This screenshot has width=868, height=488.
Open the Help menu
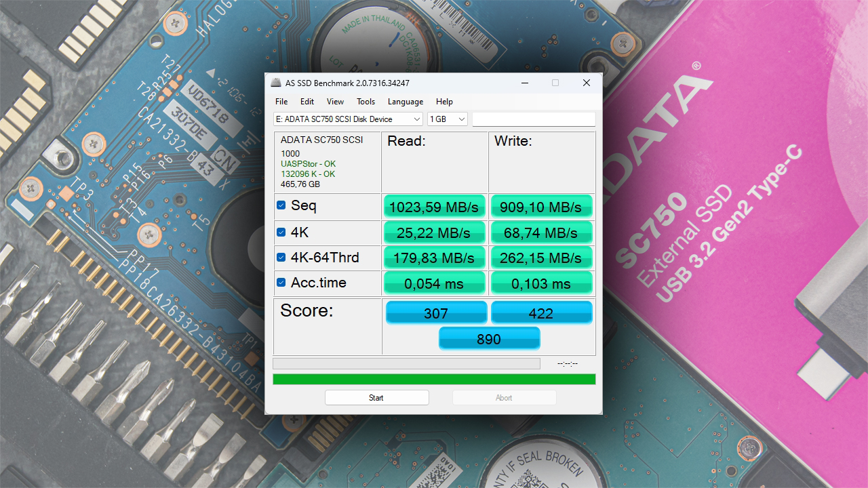click(444, 102)
